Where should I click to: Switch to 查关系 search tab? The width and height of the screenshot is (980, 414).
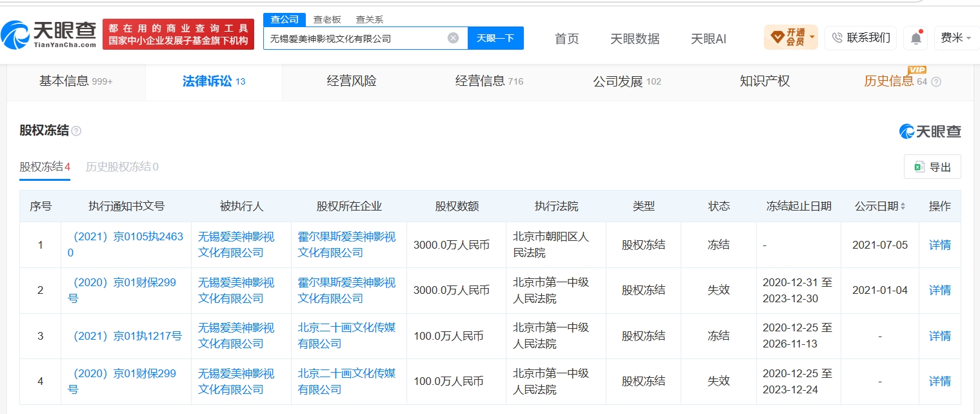pos(370,19)
